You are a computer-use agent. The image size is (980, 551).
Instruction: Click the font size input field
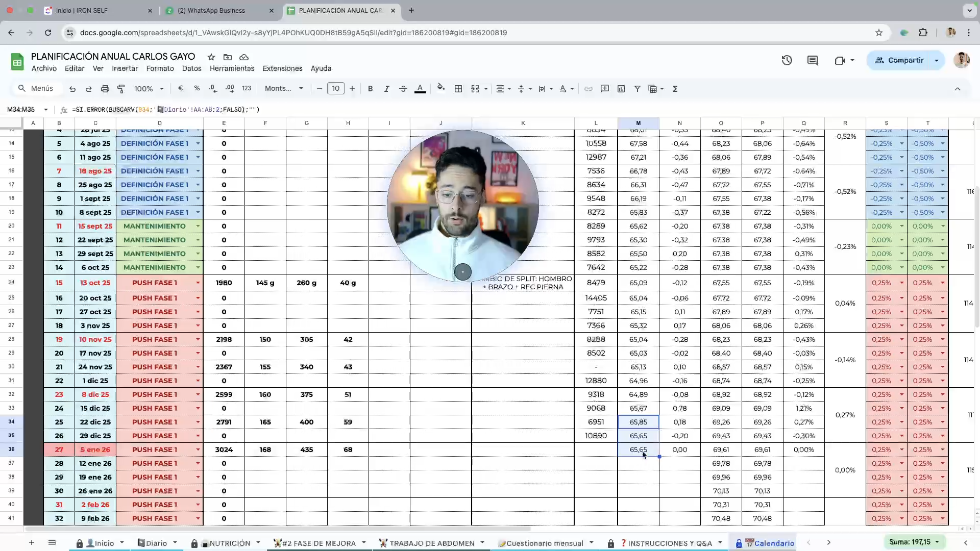point(335,89)
